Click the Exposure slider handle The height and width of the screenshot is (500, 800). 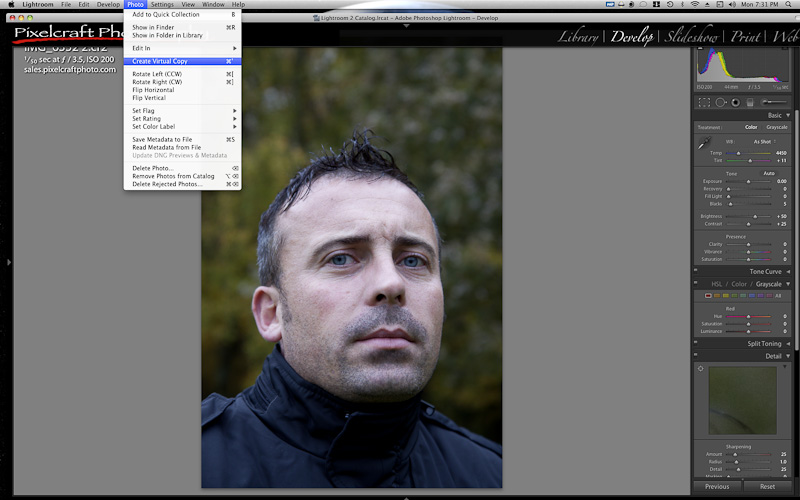[x=748, y=182]
